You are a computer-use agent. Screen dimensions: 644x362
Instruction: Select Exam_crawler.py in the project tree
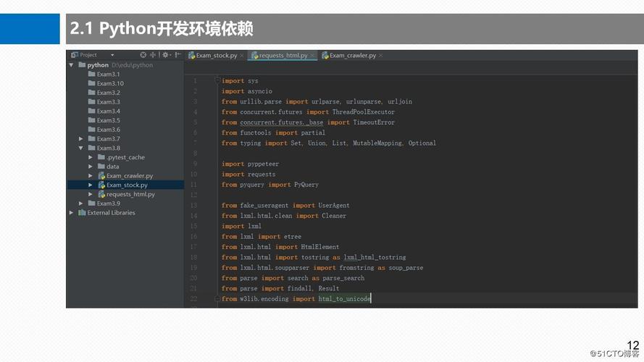(130, 176)
